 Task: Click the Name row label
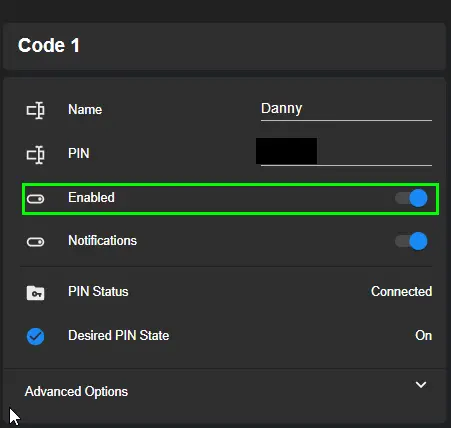pos(85,110)
